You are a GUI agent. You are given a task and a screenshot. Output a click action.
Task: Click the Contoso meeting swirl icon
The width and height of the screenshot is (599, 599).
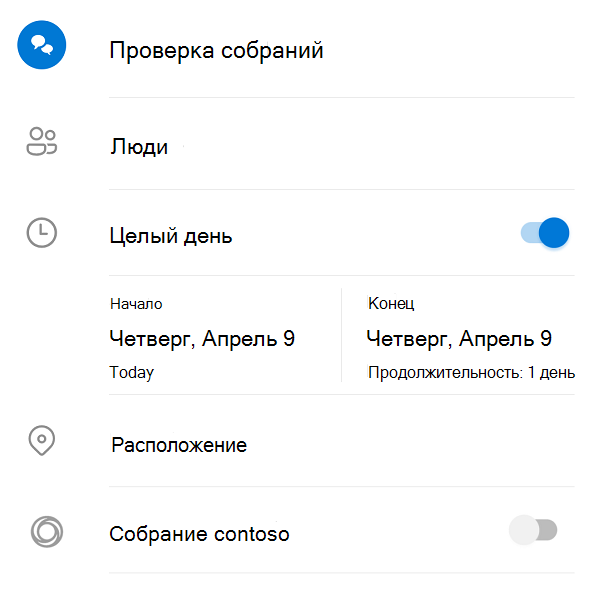47,532
